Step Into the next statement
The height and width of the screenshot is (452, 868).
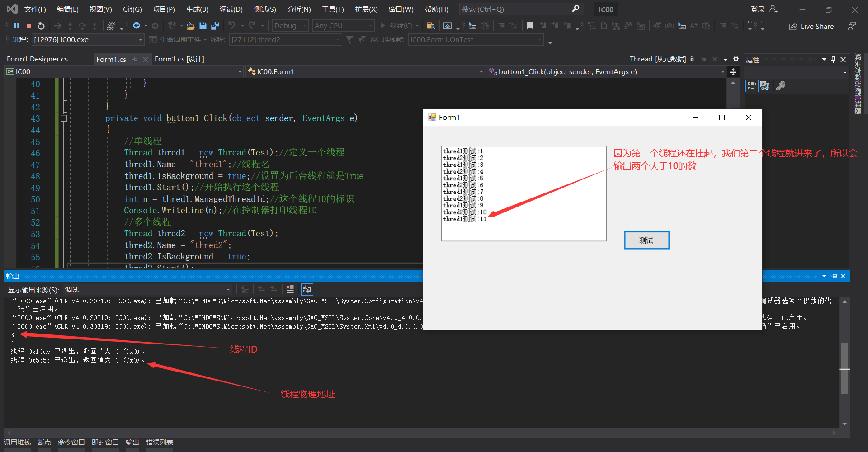[x=70, y=25]
